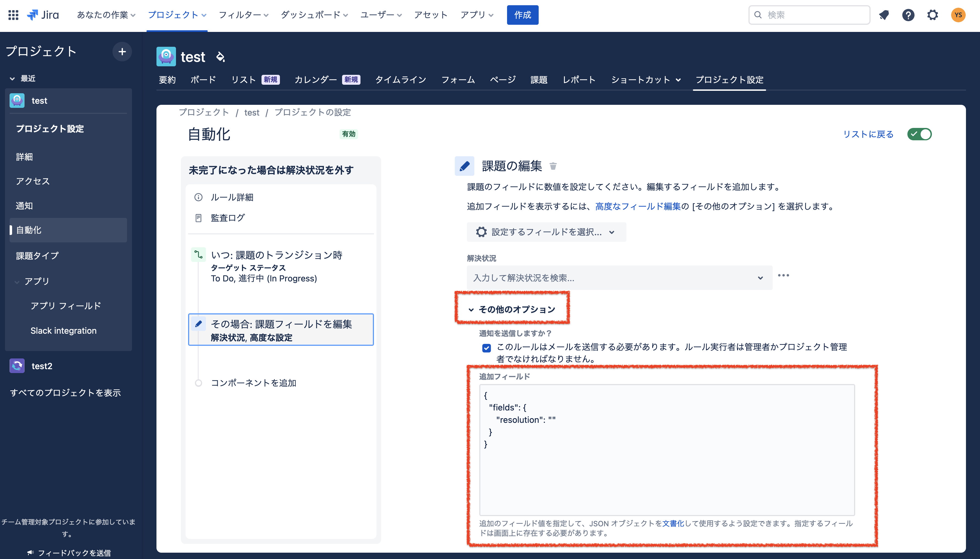Click the 検索 search field

pyautogui.click(x=809, y=15)
